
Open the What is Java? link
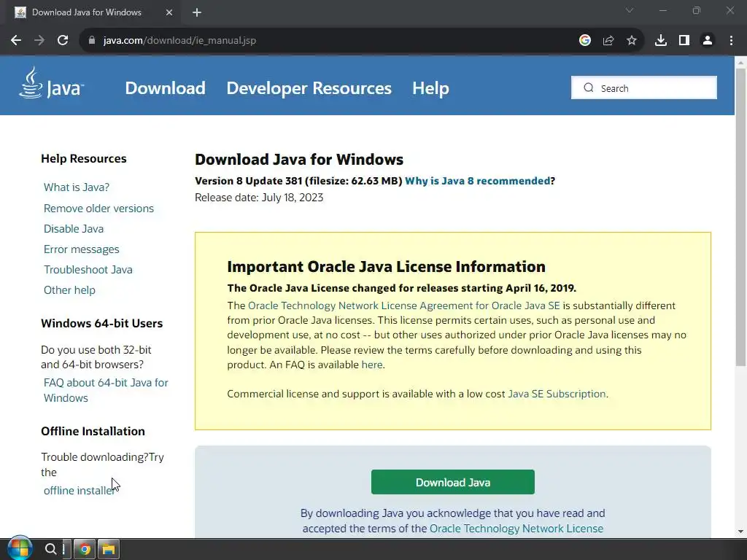point(77,187)
